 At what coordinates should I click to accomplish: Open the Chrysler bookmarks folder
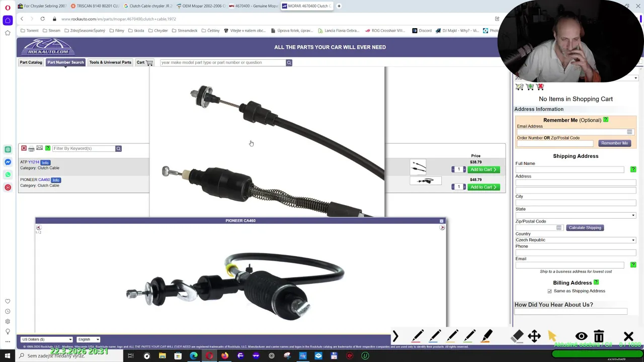pyautogui.click(x=157, y=31)
